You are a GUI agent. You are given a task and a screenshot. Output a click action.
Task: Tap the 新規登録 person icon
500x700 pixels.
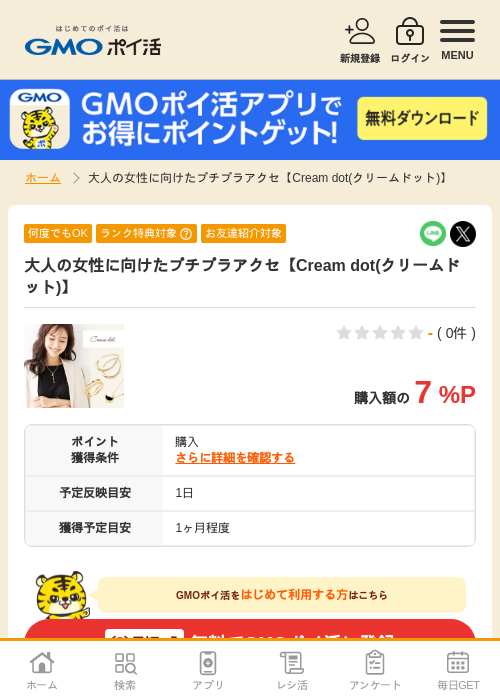tap(360, 31)
